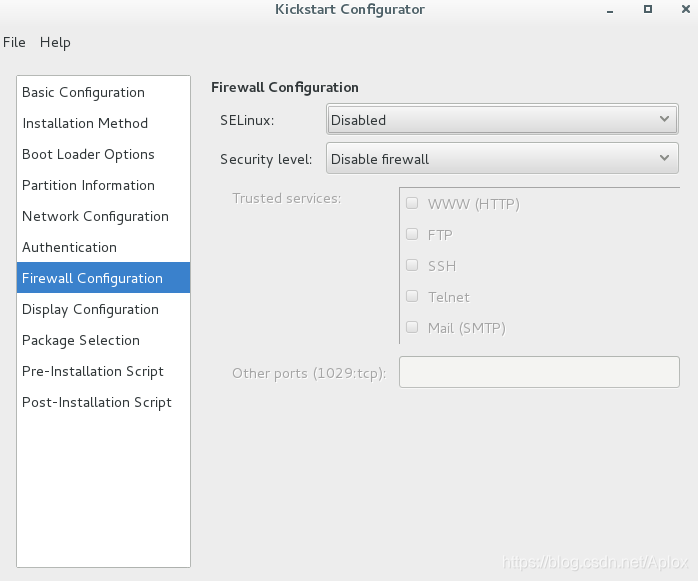Click the SELinux label
Image resolution: width=698 pixels, height=581 pixels.
(x=247, y=120)
